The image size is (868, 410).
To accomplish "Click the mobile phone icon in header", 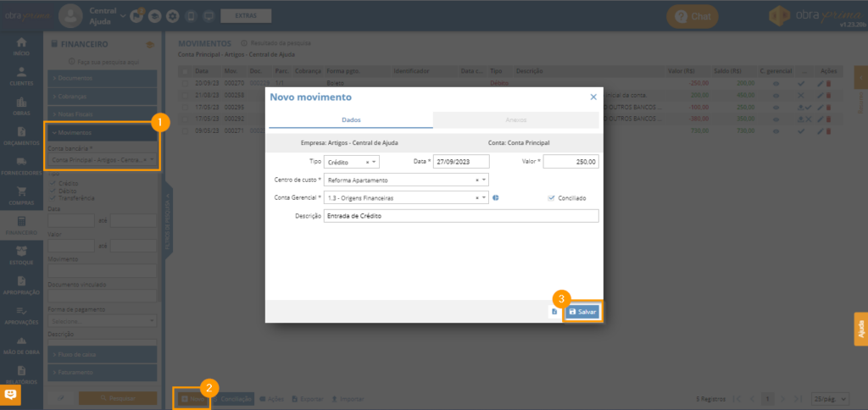I will pos(191,16).
